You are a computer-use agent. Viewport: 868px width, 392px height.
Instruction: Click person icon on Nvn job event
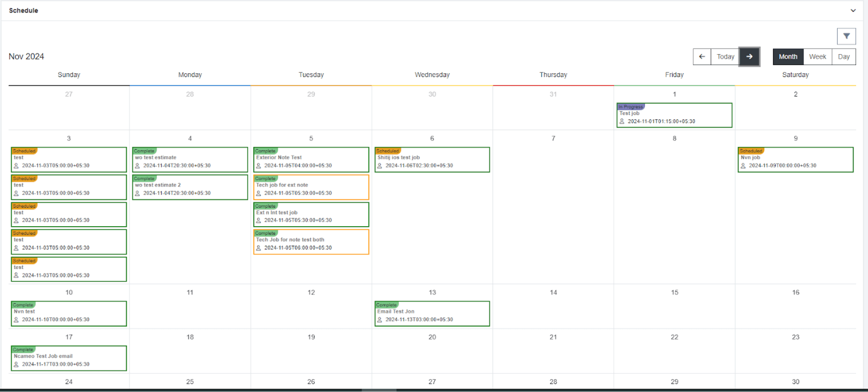point(743,166)
